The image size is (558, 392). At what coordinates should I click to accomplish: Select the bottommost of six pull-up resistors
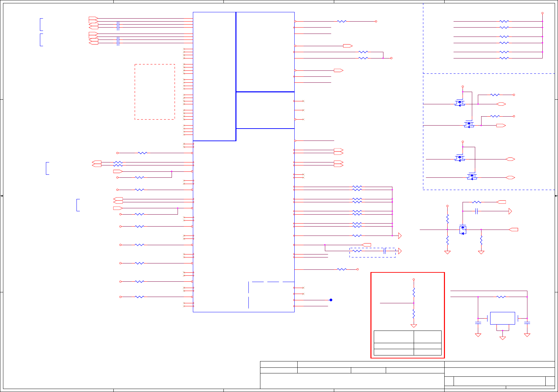tap(504, 58)
